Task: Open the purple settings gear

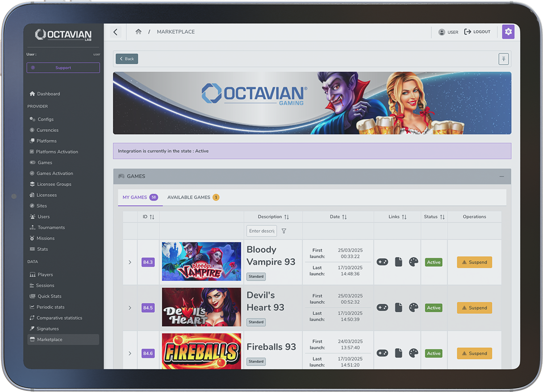Action: (508, 32)
